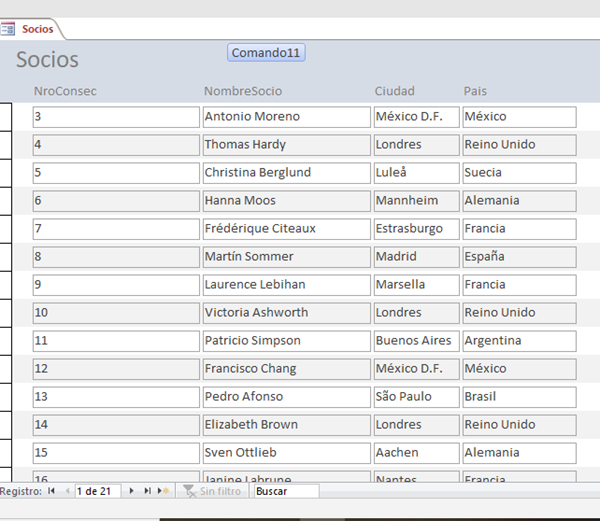Viewport: 600px width, 521px height.
Task: Click the NombreSocio column label
Action: tap(243, 91)
